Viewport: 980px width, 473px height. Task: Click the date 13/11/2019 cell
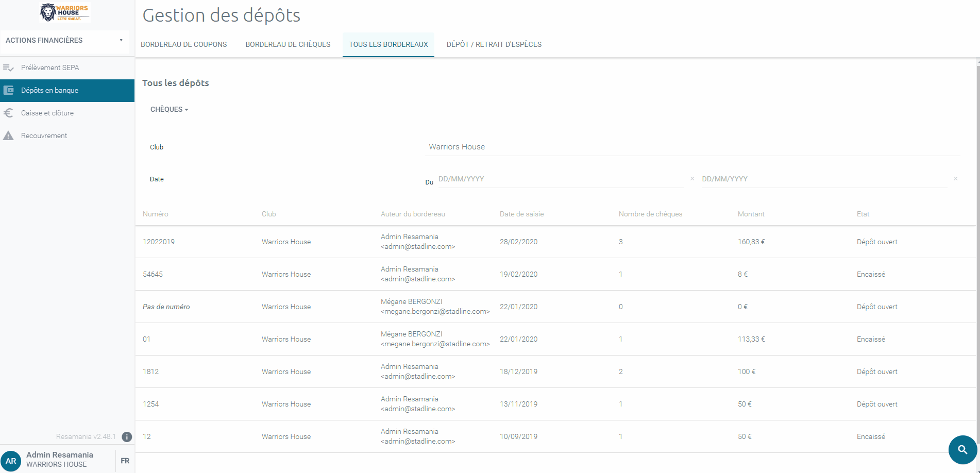518,404
